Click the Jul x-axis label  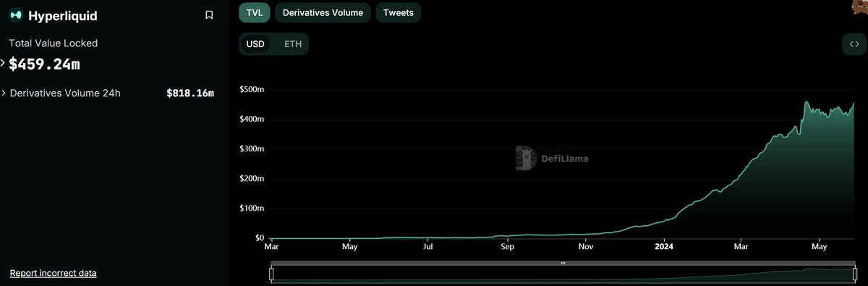point(428,247)
